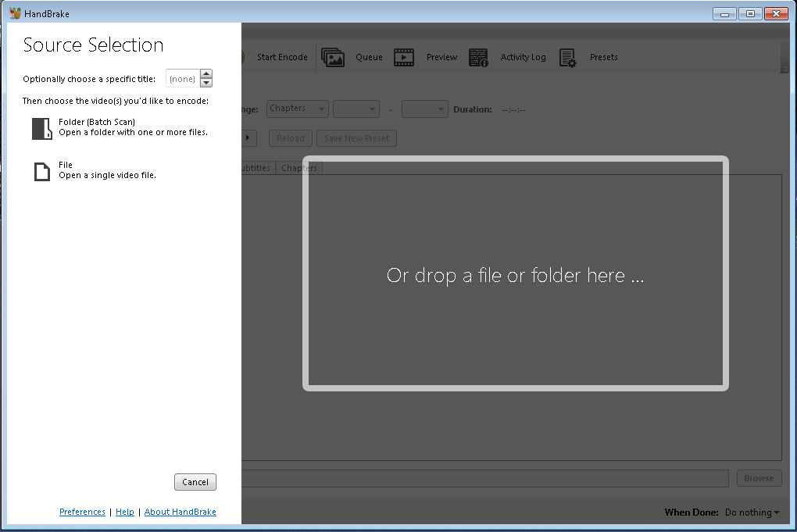The width and height of the screenshot is (797, 532).
Task: Expand the Chapters range dropdown
Action: (298, 109)
